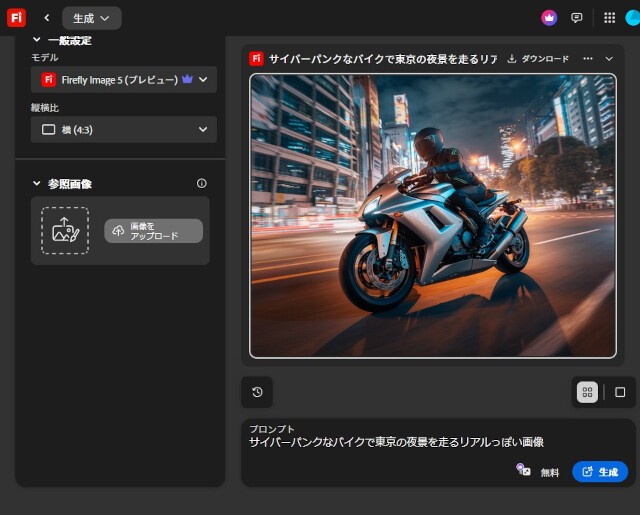Click the 画像をアップロード button
Image resolution: width=640 pixels, height=515 pixels.
[x=153, y=231]
